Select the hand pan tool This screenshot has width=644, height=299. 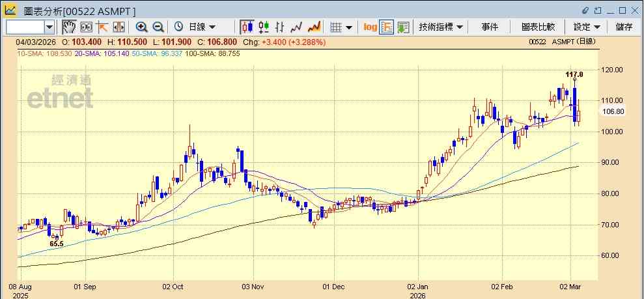pyautogui.click(x=69, y=27)
